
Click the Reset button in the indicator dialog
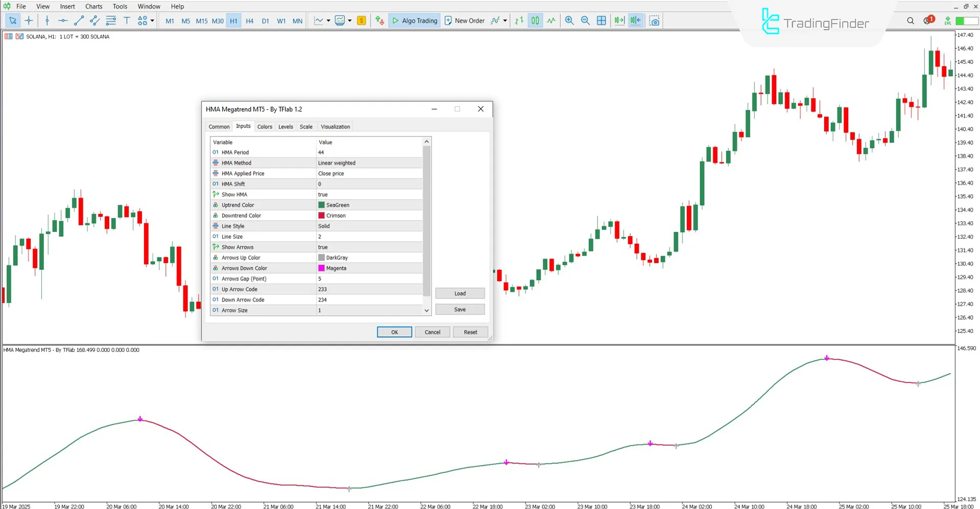470,332
